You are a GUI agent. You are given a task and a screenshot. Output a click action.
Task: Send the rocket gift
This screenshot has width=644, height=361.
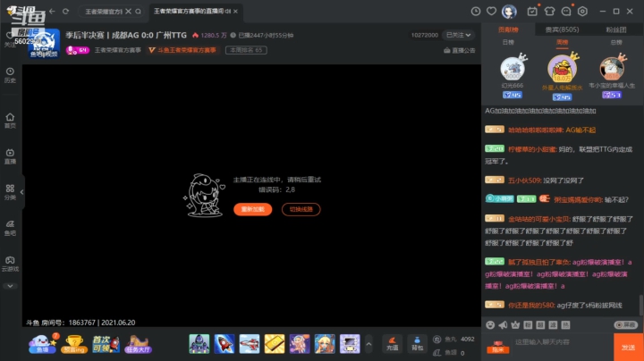[x=225, y=344]
